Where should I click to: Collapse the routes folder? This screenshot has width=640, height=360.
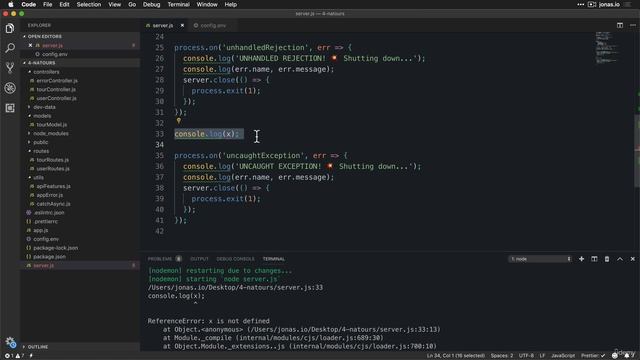(41, 151)
